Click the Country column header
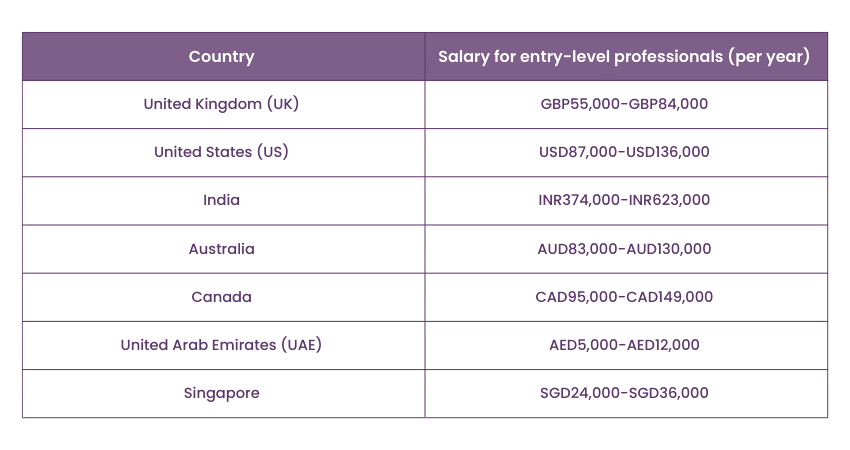The image size is (850, 450). pyautogui.click(x=221, y=57)
